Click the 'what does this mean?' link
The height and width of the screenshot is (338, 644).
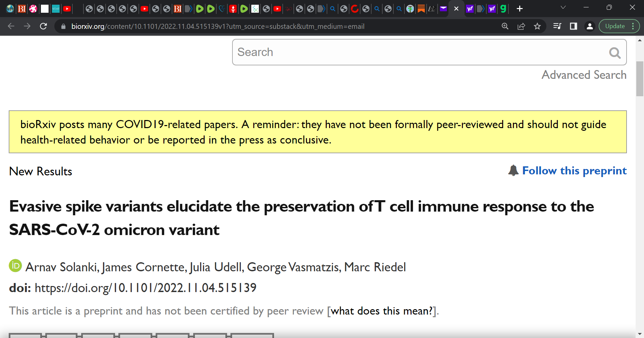coord(382,311)
